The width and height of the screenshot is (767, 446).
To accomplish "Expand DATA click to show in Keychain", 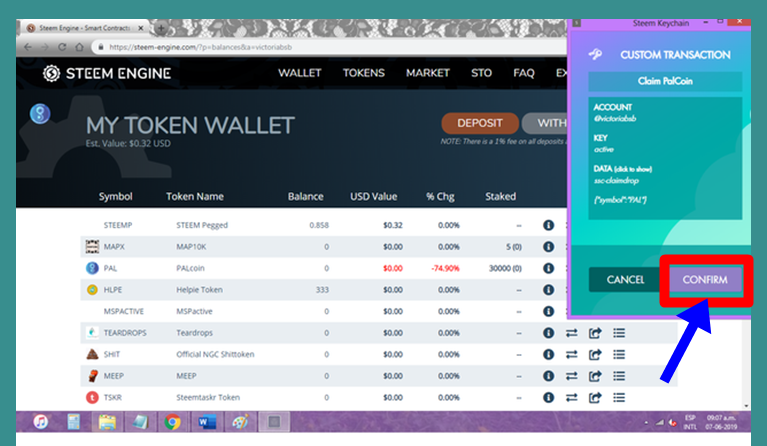I will click(x=622, y=169).
